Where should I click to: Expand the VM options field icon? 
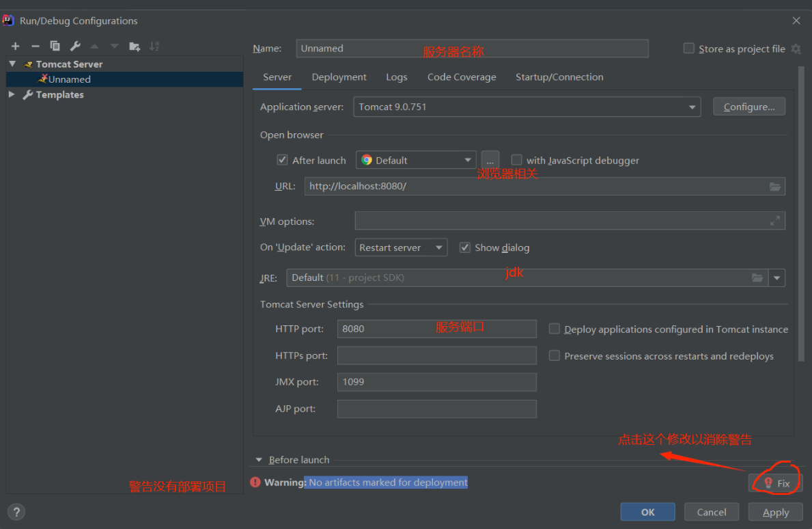[x=775, y=221]
